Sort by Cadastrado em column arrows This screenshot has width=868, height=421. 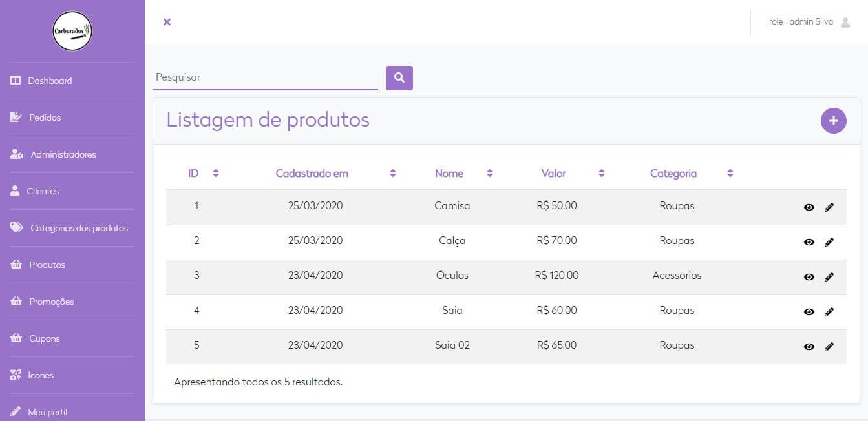click(x=392, y=173)
